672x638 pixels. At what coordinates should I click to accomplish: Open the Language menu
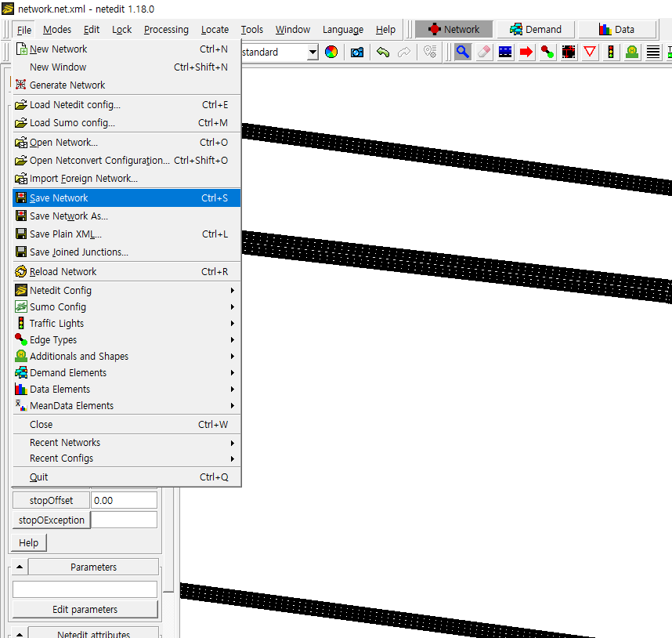[x=343, y=30]
